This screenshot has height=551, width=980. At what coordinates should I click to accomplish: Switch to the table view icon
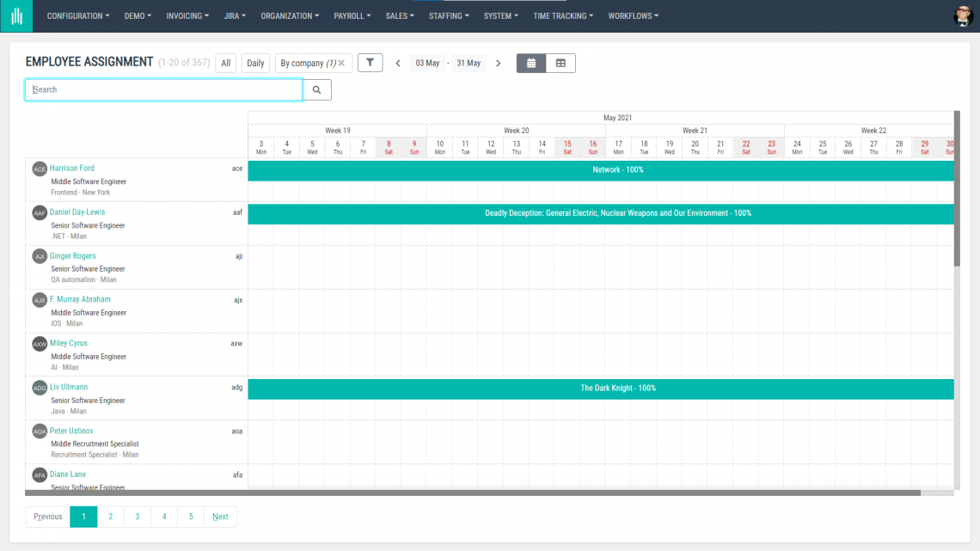coord(561,63)
